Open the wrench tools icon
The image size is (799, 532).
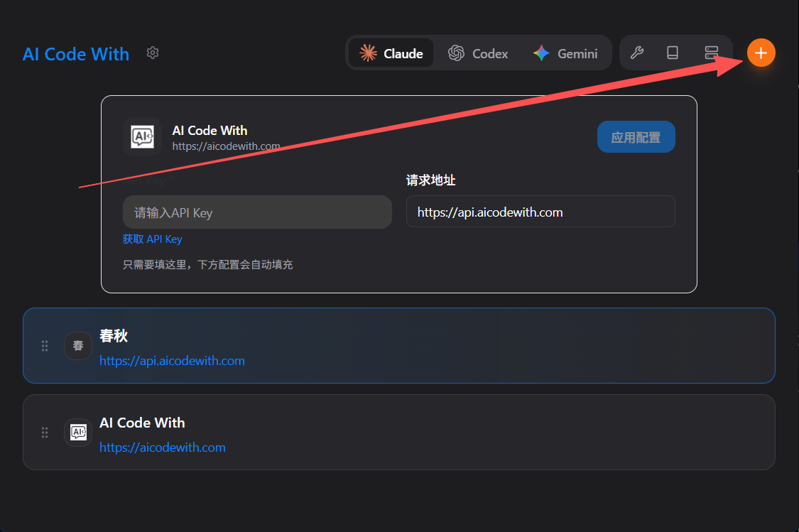[x=637, y=53]
